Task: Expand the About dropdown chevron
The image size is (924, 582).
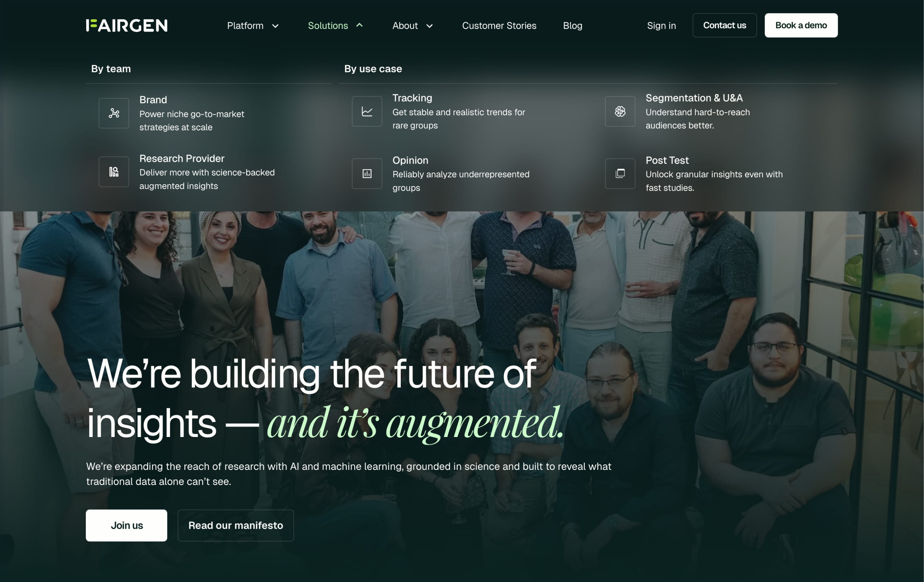Action: pos(429,26)
